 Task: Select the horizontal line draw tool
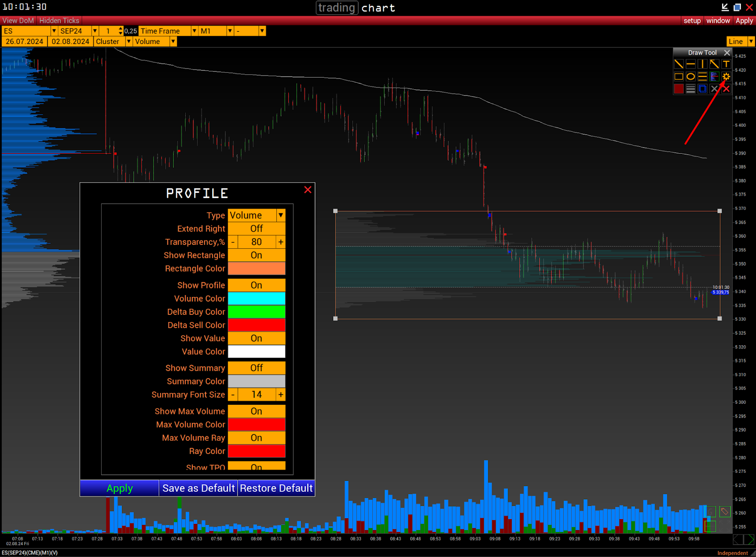click(x=690, y=64)
